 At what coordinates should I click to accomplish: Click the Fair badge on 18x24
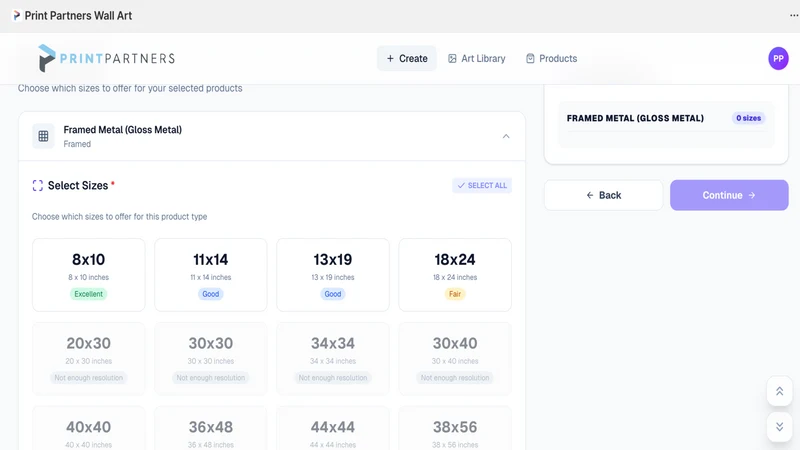pyautogui.click(x=455, y=294)
